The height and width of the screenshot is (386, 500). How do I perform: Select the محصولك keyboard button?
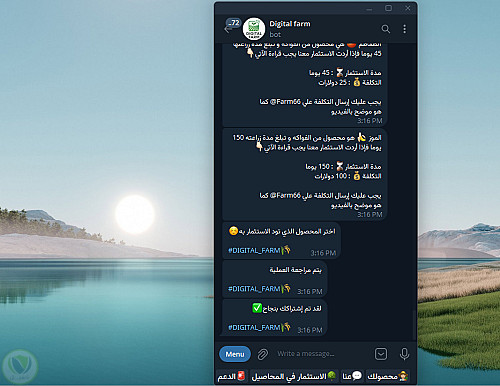388,377
